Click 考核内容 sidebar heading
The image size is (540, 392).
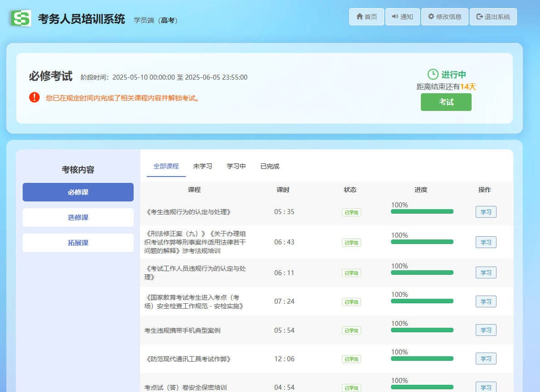point(78,170)
